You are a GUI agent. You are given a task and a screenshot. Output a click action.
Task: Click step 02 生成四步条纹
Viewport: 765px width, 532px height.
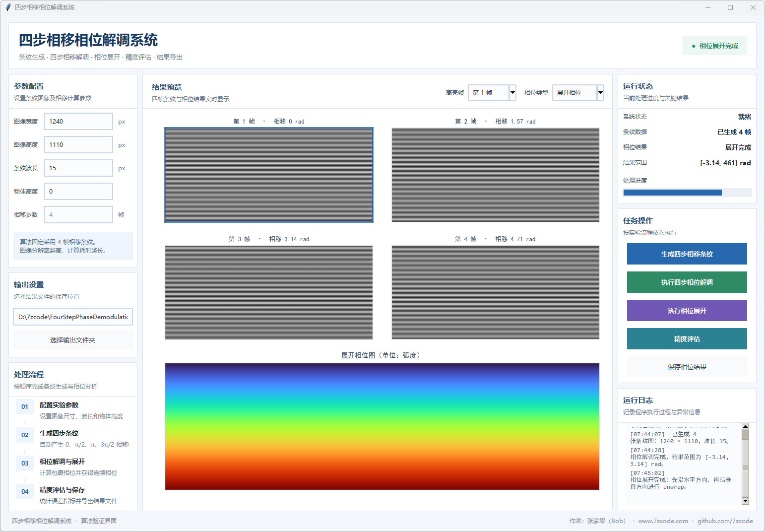pyautogui.click(x=73, y=439)
